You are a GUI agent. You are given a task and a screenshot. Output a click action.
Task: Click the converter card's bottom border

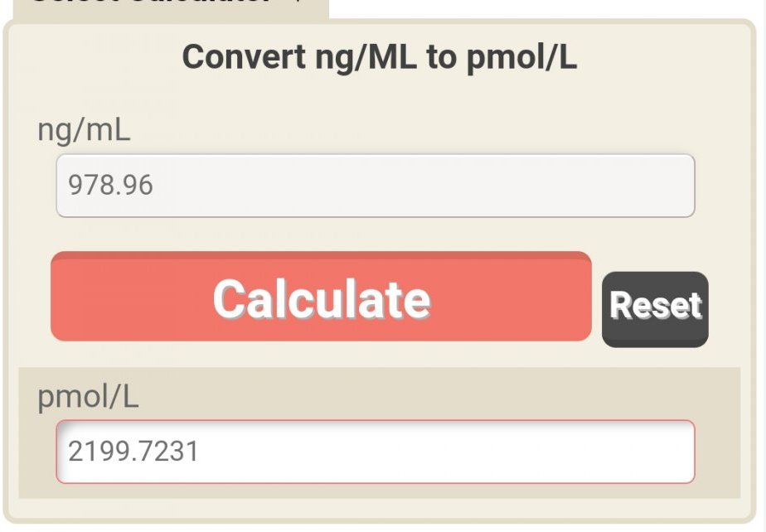(380, 520)
